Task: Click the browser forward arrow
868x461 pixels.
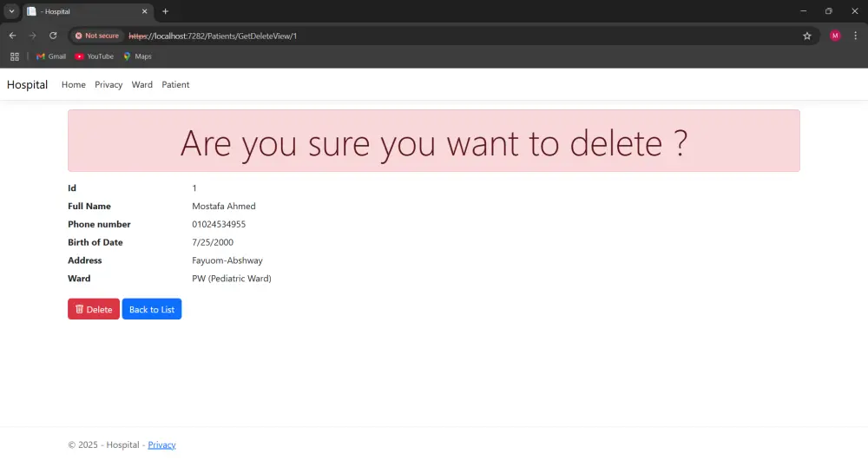Action: [x=32, y=36]
